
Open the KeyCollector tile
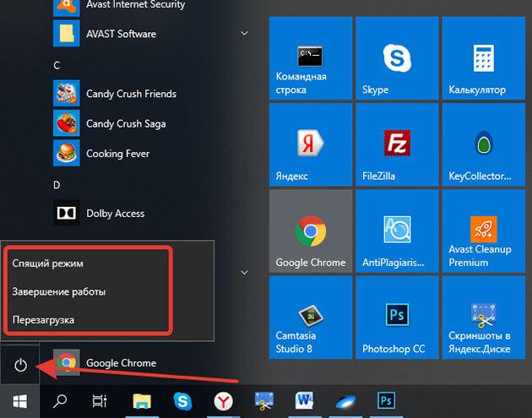[484, 145]
